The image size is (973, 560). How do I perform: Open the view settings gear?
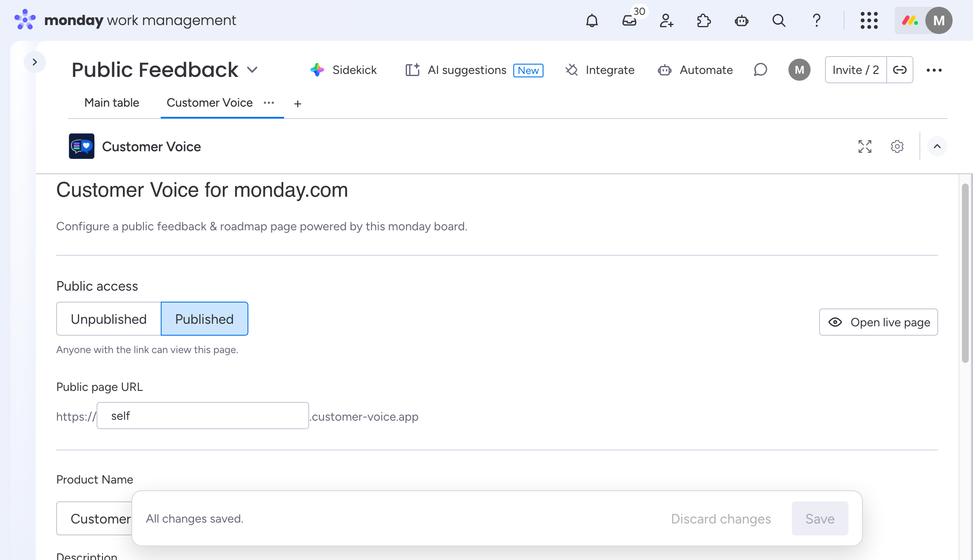897,147
